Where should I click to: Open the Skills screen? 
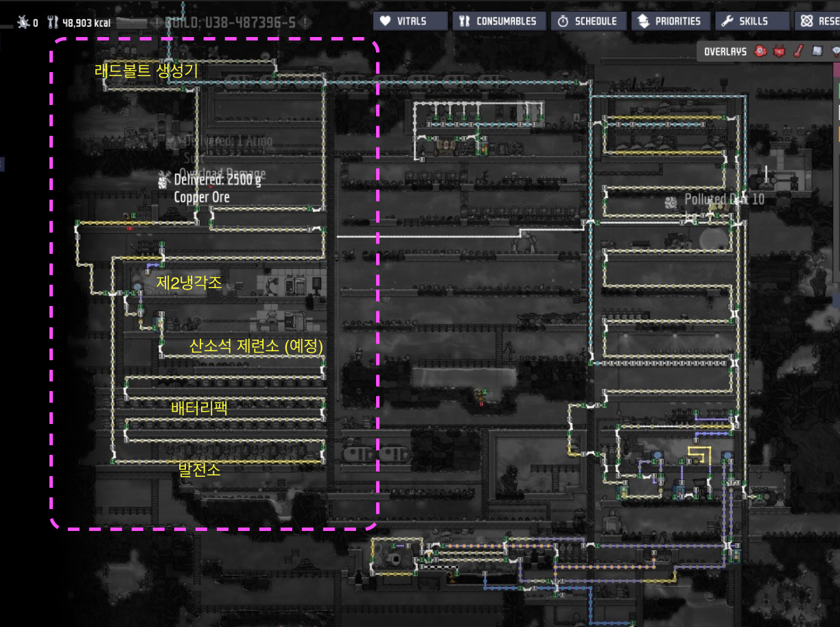(751, 21)
